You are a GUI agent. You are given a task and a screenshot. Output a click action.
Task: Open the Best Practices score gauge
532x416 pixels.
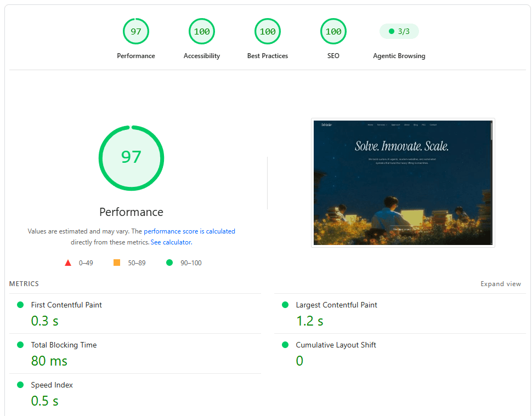coord(267,31)
